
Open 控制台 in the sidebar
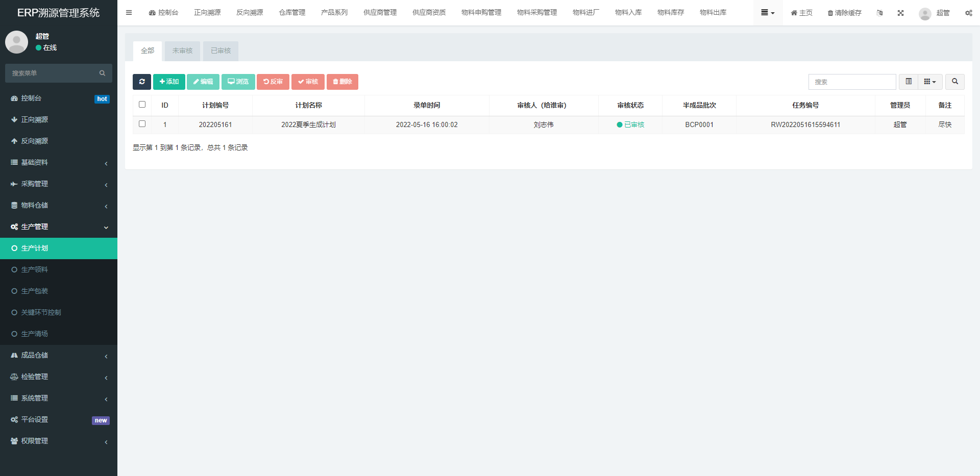[x=59, y=98]
